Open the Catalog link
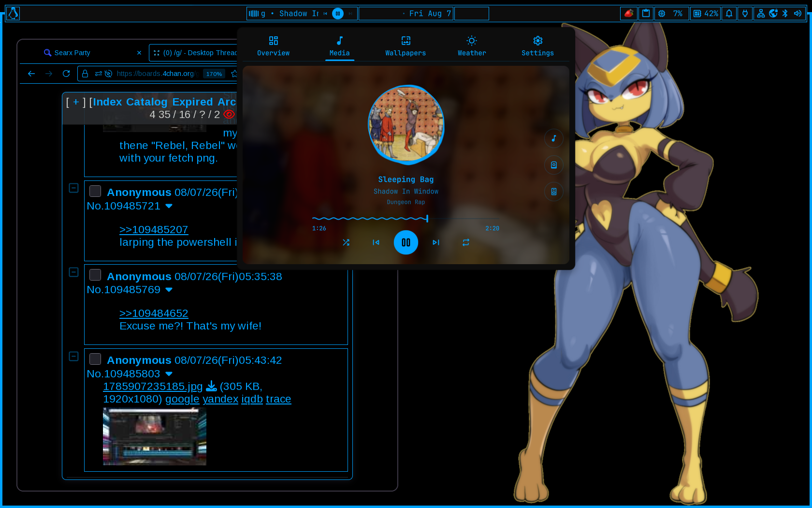The image size is (812, 508). [x=147, y=102]
